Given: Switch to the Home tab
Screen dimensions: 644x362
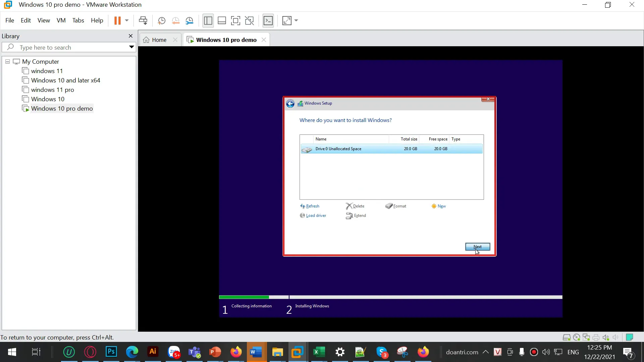Looking at the screenshot, I should [158, 40].
